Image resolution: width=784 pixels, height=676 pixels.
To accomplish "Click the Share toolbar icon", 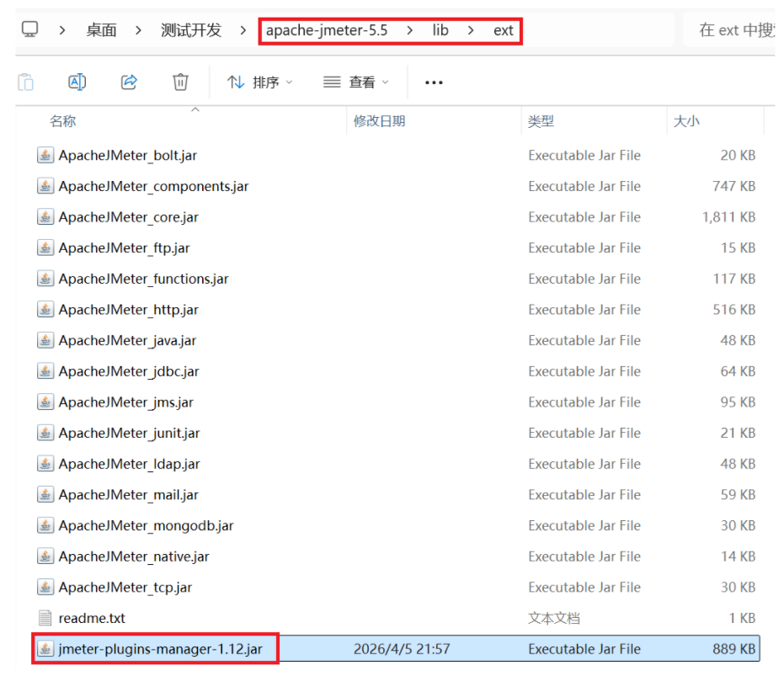I will (x=129, y=82).
